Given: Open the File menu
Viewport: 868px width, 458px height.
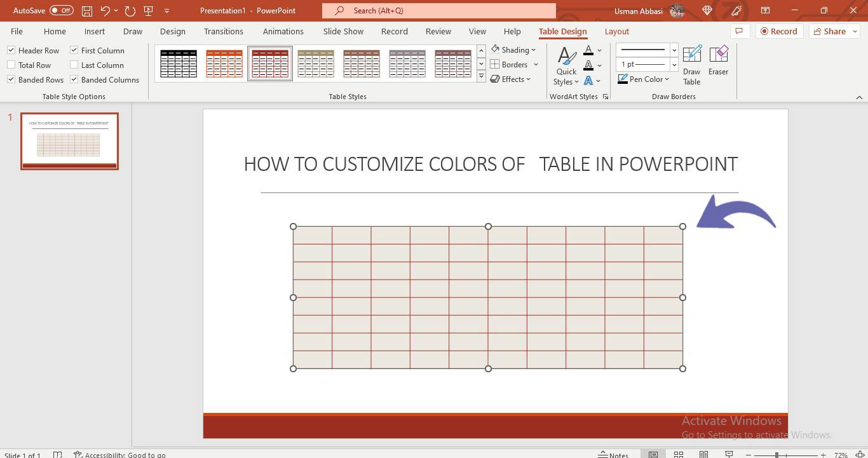Looking at the screenshot, I should [17, 31].
